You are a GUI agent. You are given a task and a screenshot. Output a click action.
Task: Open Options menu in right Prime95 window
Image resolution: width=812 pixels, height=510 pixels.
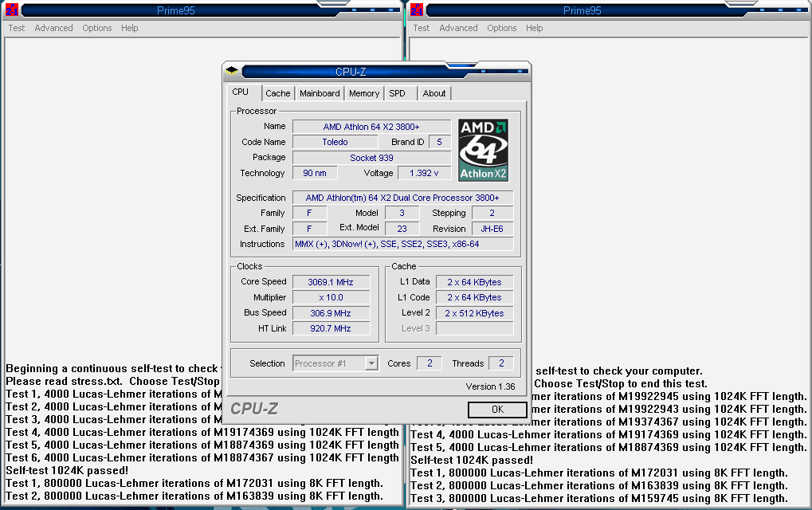click(502, 28)
